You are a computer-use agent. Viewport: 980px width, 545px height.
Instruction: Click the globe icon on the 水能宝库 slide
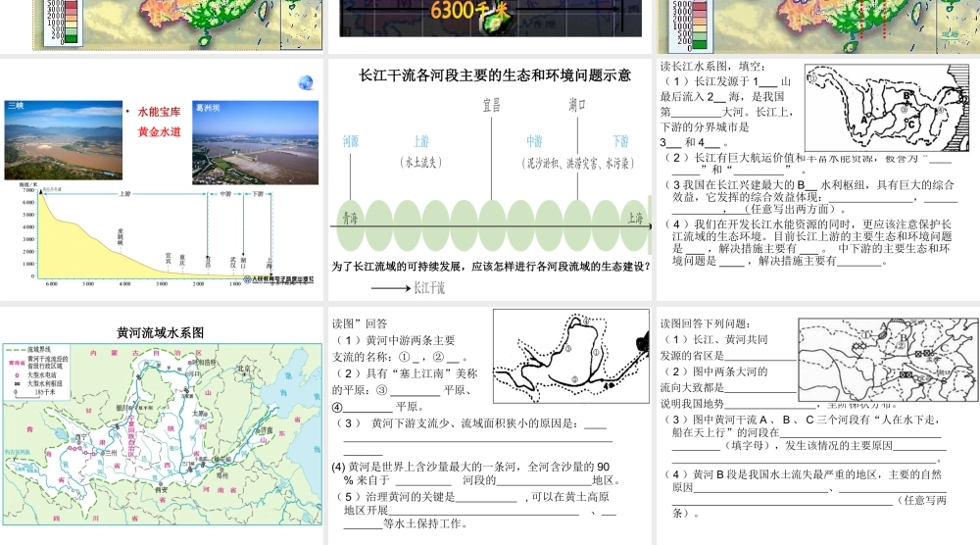pyautogui.click(x=305, y=82)
